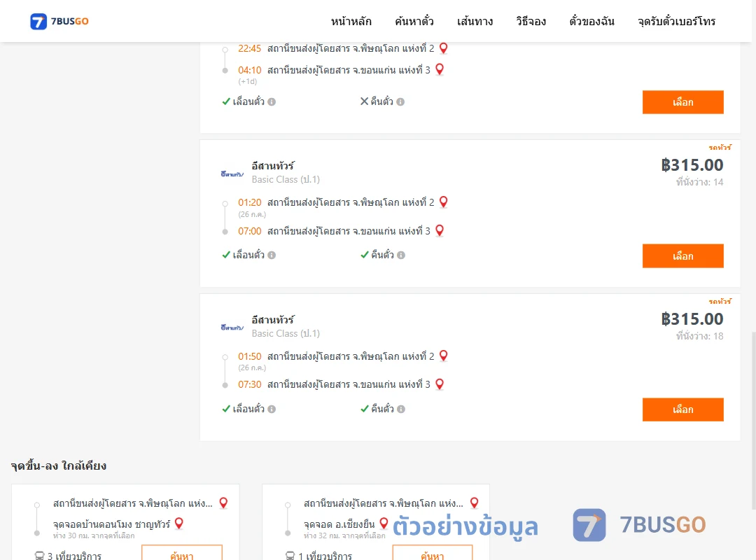Open the หน้าหลัก menu item
756x560 pixels.
(x=351, y=21)
